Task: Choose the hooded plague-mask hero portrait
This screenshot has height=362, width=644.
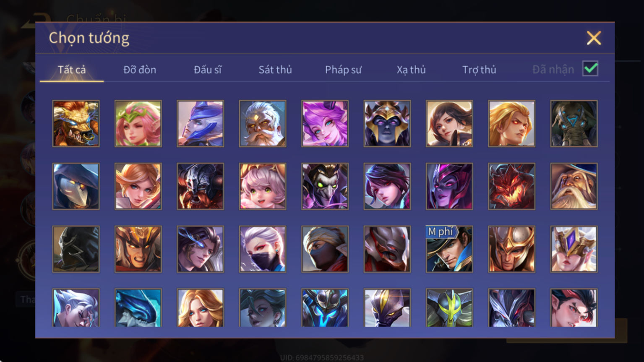Action: coord(76,186)
